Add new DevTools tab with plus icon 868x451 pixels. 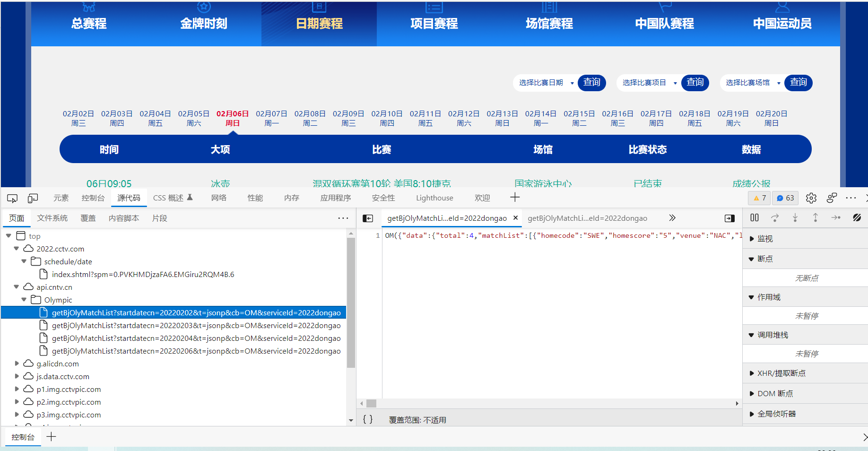pyautogui.click(x=515, y=198)
